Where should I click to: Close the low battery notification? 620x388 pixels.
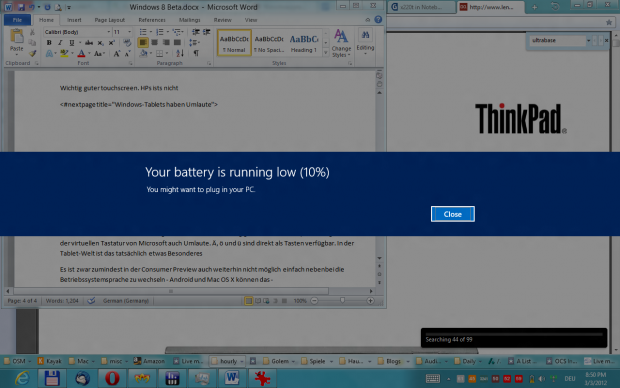tap(452, 214)
